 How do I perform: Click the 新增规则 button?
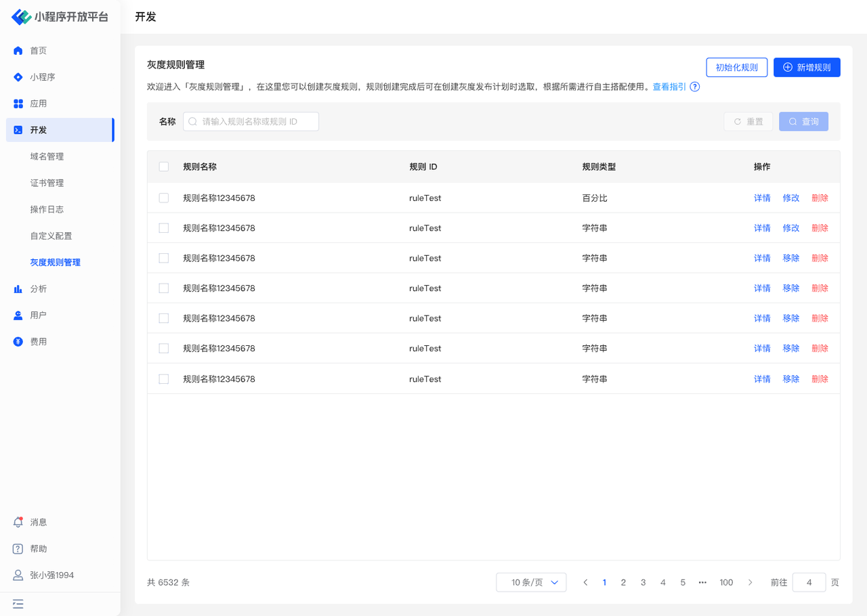tap(807, 68)
